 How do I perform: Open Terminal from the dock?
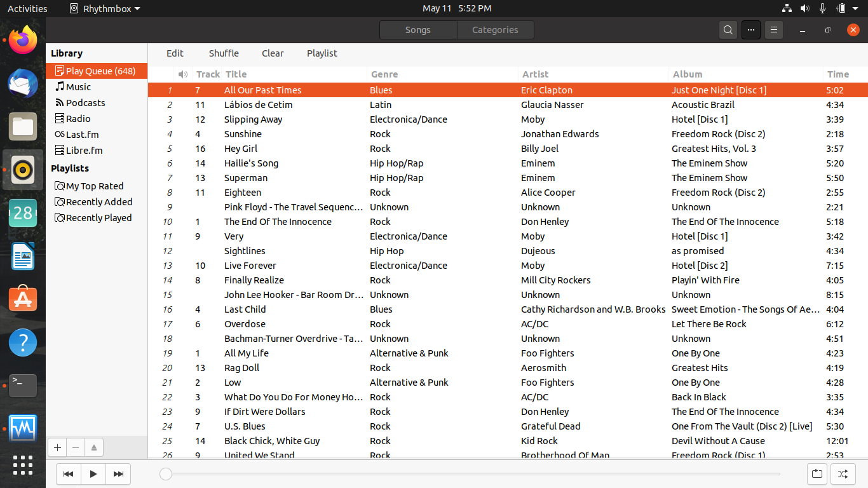pos(23,386)
